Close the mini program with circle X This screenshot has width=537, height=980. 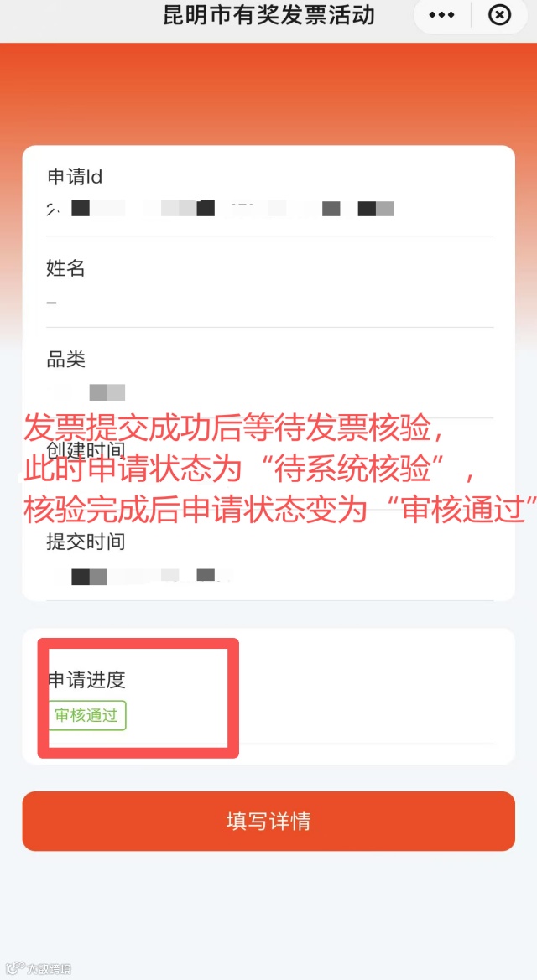pos(499,14)
